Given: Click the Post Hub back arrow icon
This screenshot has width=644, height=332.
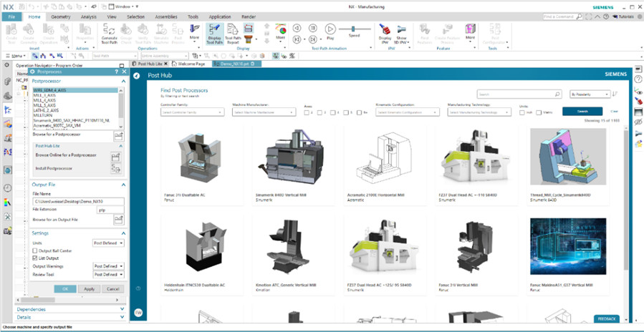Looking at the screenshot, I should point(136,75).
